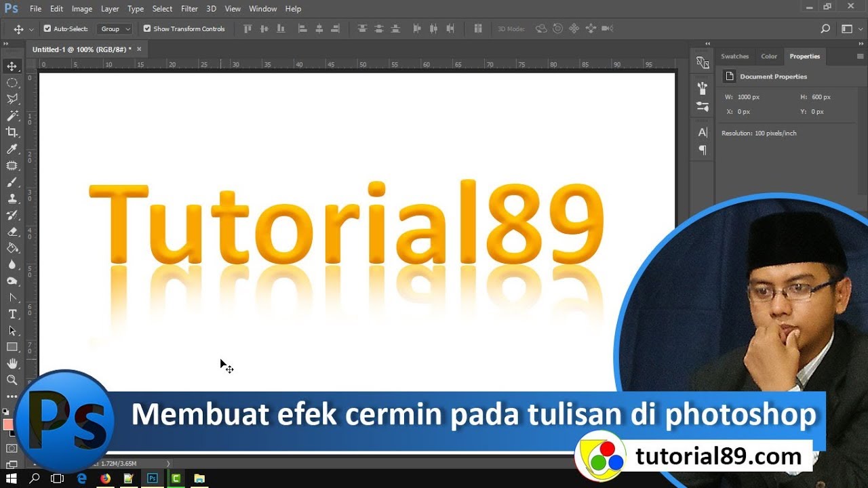868x488 pixels.
Task: Open the Edit menu
Action: point(56,9)
